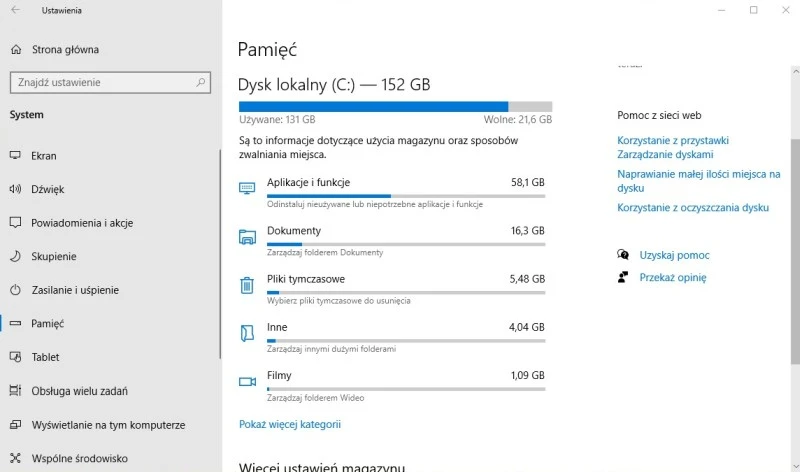
Task: Click the Dokumenty folder icon
Action: point(247,237)
